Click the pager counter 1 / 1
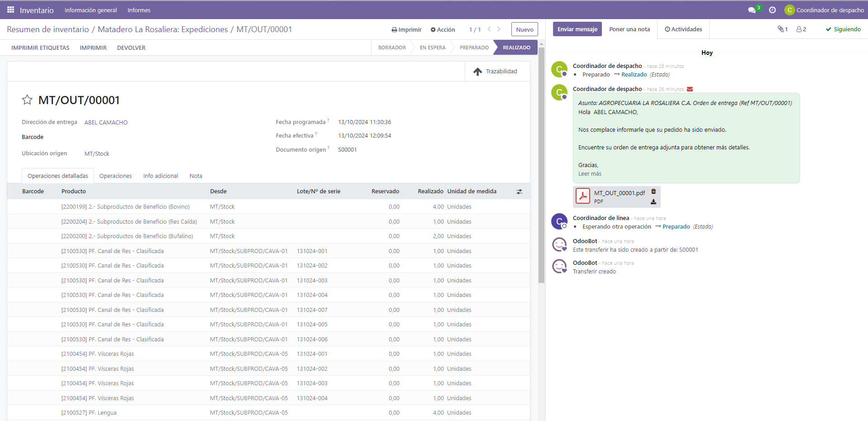The image size is (868, 421). 475,29
